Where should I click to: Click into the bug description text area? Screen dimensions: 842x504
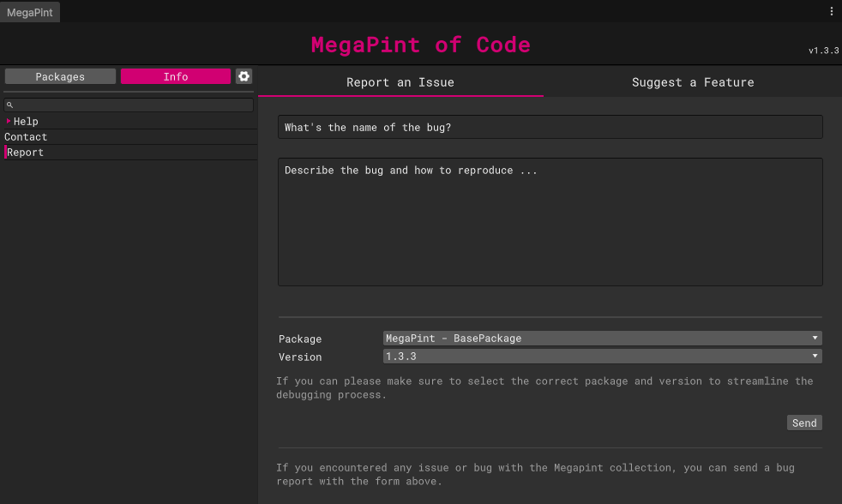550,222
